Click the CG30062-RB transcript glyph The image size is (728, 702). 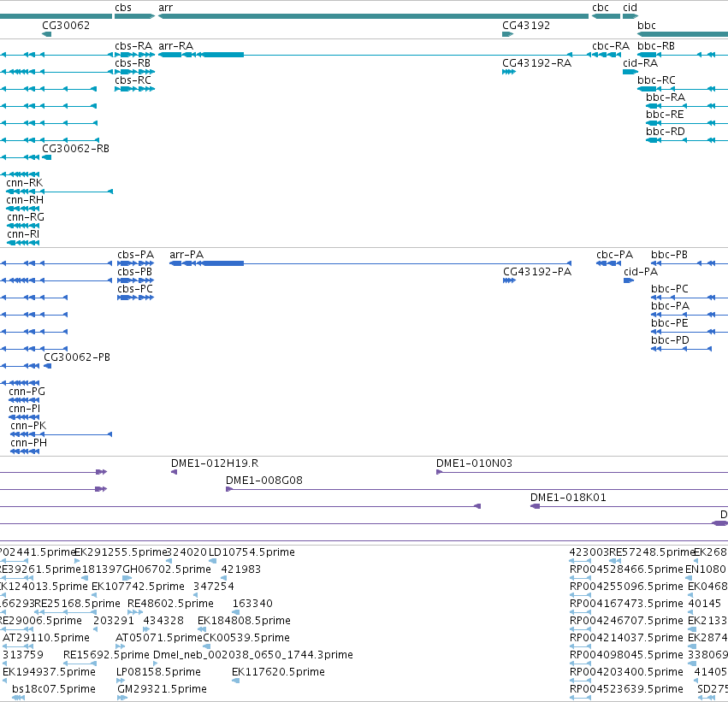coord(46,157)
